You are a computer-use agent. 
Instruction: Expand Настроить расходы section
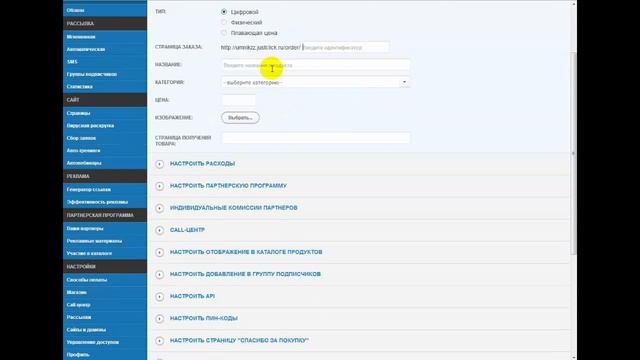(202, 164)
